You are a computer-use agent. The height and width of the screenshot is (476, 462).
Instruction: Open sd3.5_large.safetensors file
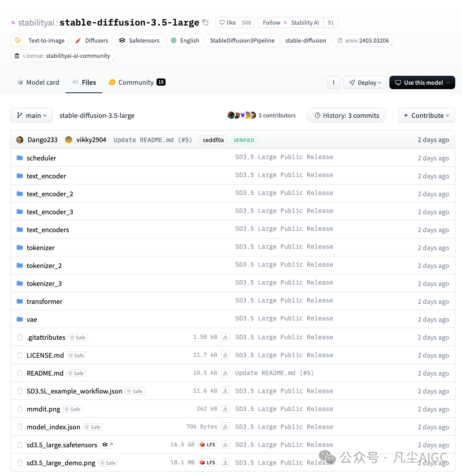62,445
